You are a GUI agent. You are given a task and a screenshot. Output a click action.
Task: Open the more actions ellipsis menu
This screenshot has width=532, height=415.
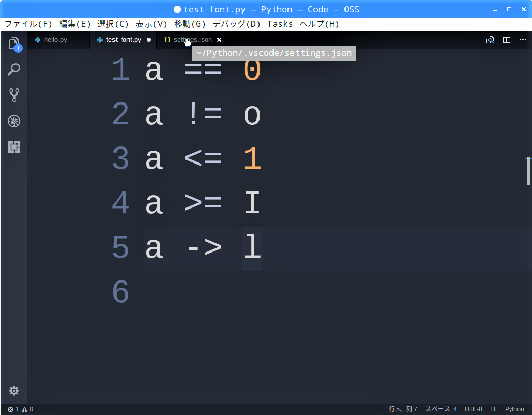(x=523, y=40)
